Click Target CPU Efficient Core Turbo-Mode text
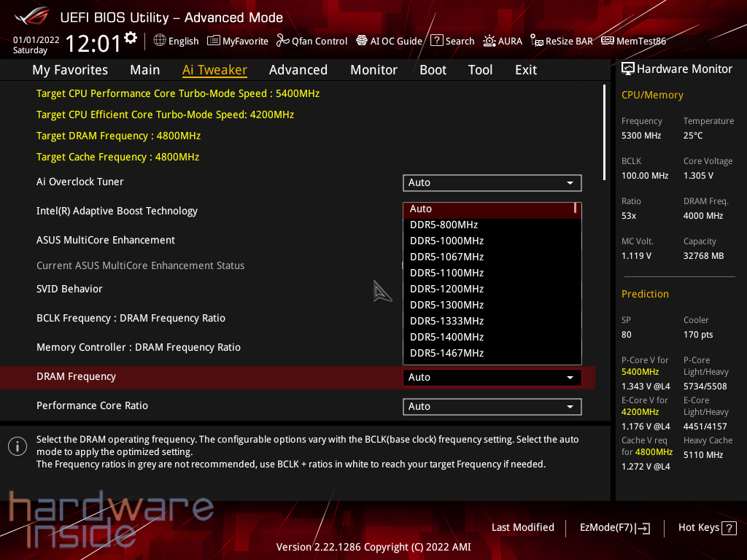This screenshot has width=747, height=560. pos(166,114)
